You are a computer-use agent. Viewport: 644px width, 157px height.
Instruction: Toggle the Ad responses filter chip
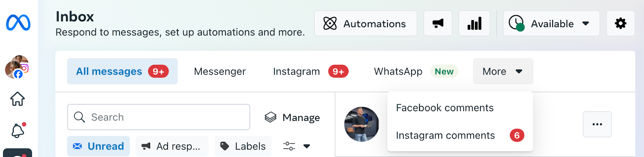pos(172,146)
